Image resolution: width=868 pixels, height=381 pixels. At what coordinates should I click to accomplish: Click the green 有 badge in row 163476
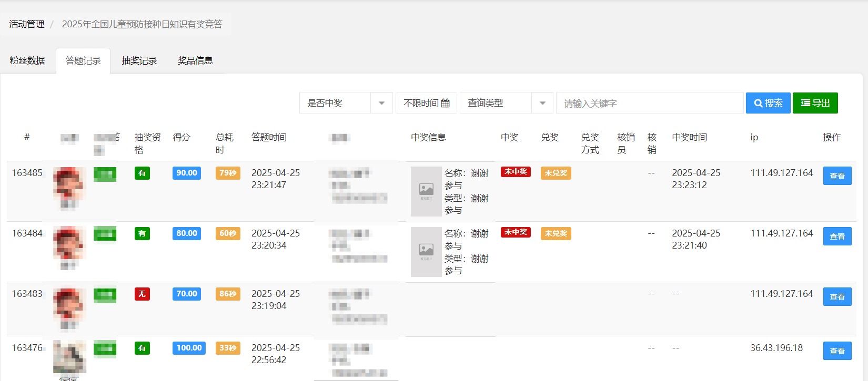click(x=142, y=348)
